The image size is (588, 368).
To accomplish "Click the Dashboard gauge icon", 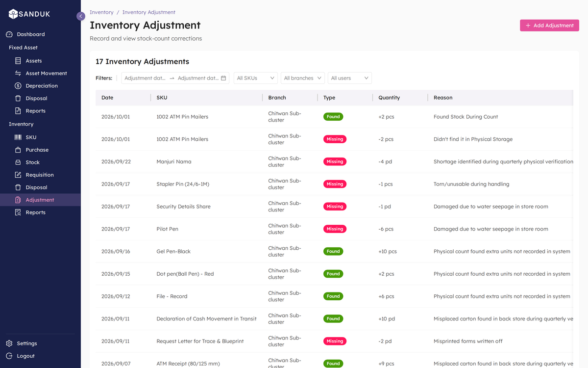I will coord(9,34).
